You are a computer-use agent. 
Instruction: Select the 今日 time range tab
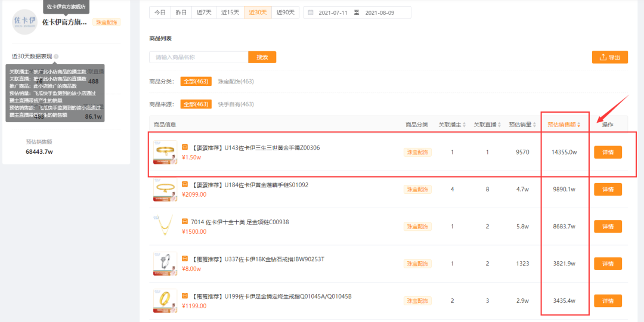[160, 13]
